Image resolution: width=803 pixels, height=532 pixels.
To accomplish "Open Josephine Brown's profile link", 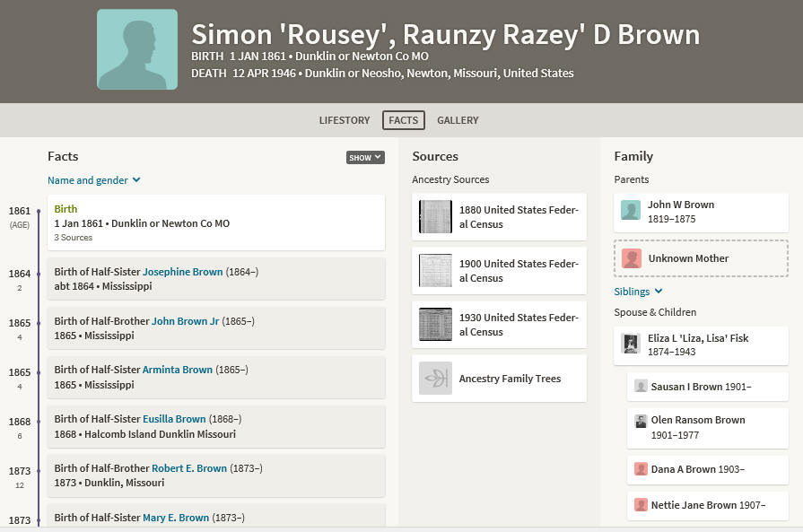I will click(x=182, y=272).
